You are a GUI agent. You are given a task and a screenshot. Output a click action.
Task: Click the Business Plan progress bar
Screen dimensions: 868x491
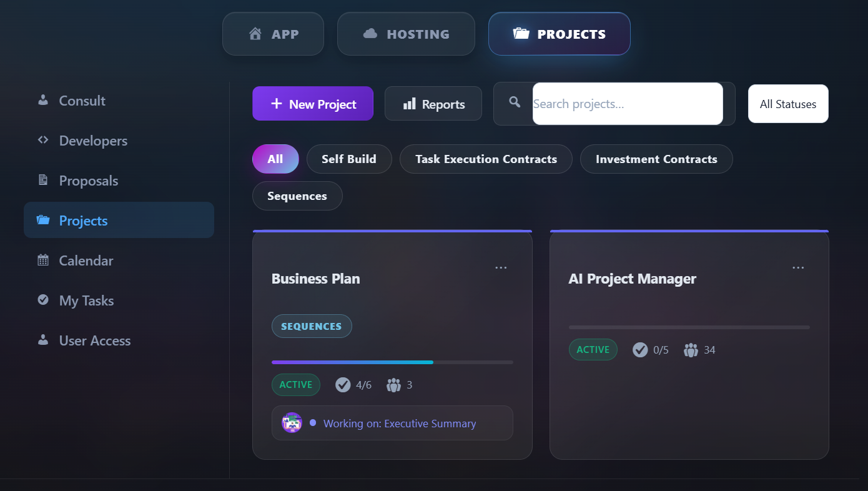tap(392, 362)
